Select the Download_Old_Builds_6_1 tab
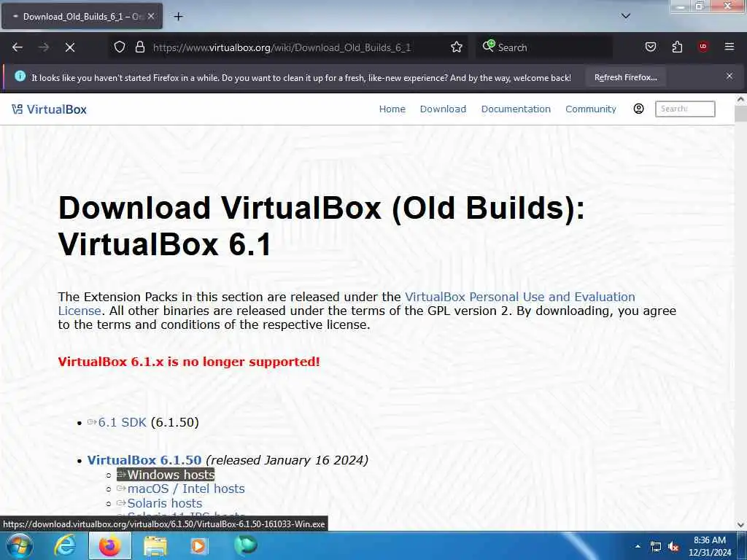 [82, 17]
